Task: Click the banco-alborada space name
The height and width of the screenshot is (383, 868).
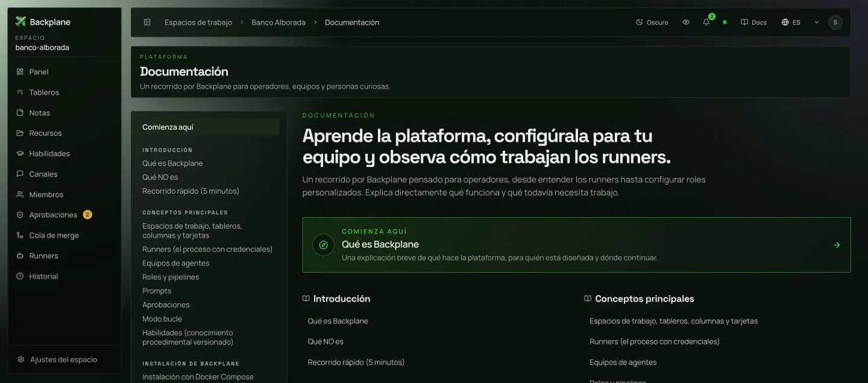Action: click(42, 48)
